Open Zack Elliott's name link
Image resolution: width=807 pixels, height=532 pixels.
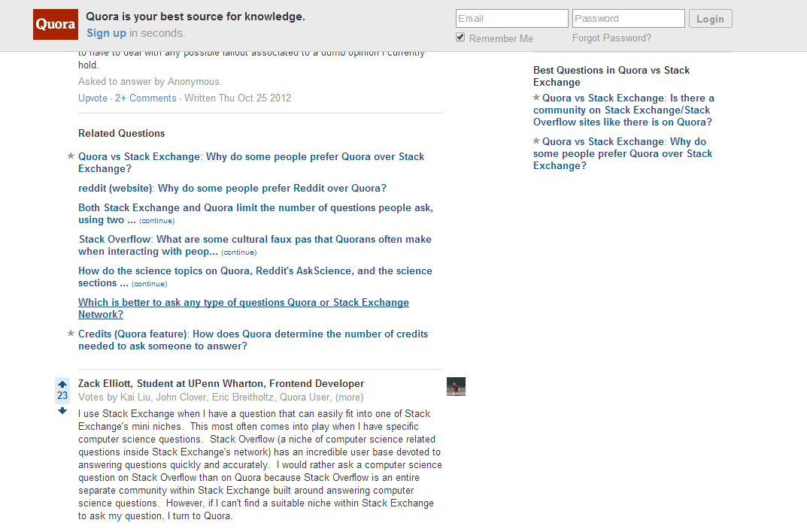pyautogui.click(x=105, y=383)
